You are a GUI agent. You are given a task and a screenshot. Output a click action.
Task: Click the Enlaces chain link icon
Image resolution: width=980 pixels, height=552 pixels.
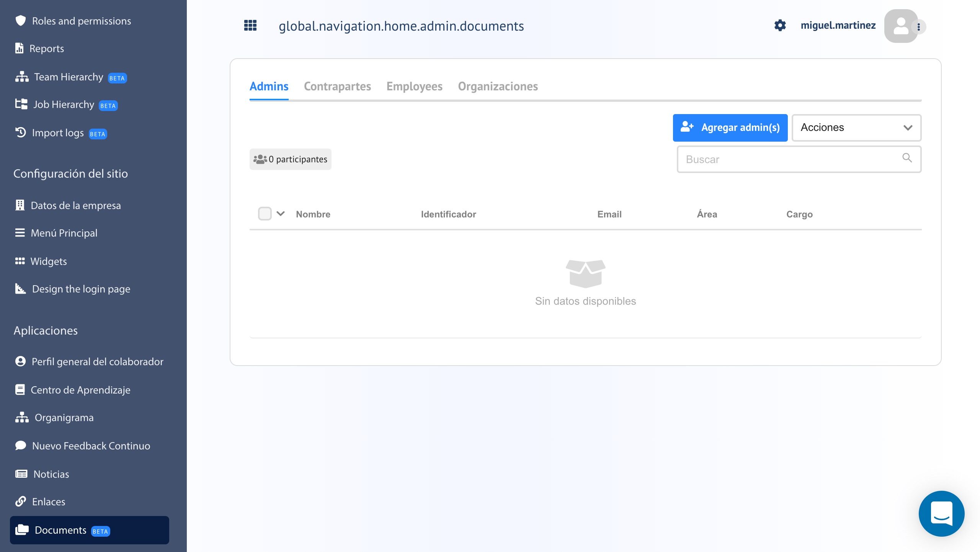pos(21,501)
